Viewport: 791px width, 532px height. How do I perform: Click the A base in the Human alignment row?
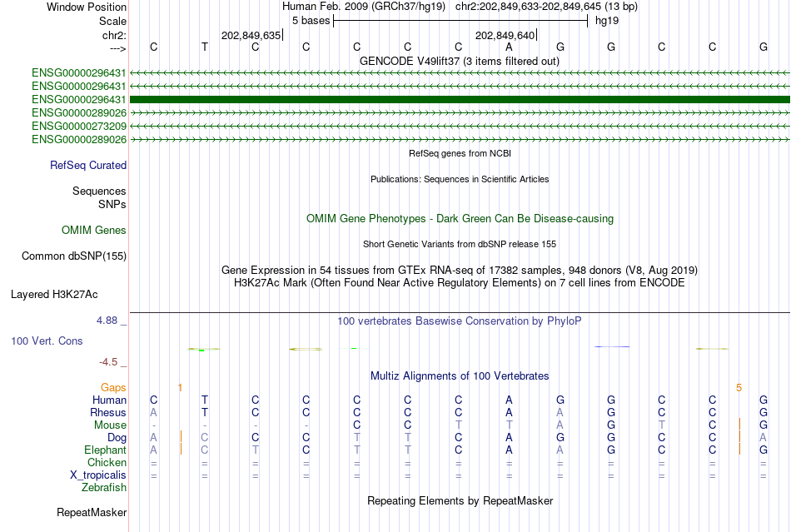point(509,400)
